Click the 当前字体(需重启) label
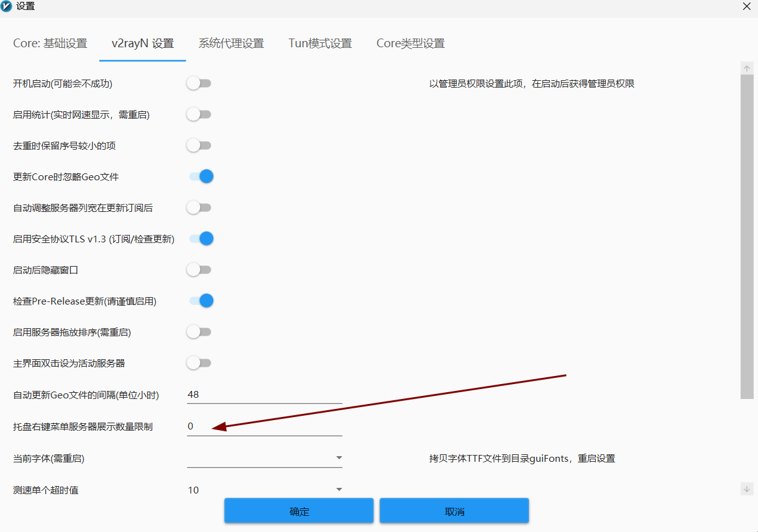The width and height of the screenshot is (758, 532). coord(48,458)
